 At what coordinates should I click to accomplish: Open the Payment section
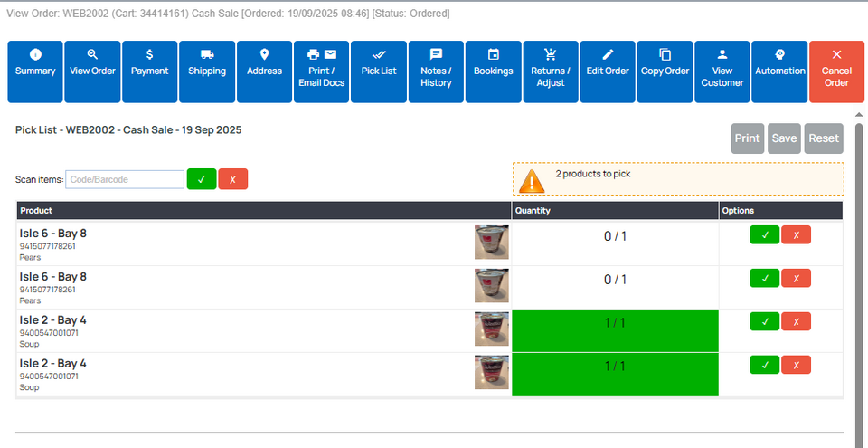(149, 71)
